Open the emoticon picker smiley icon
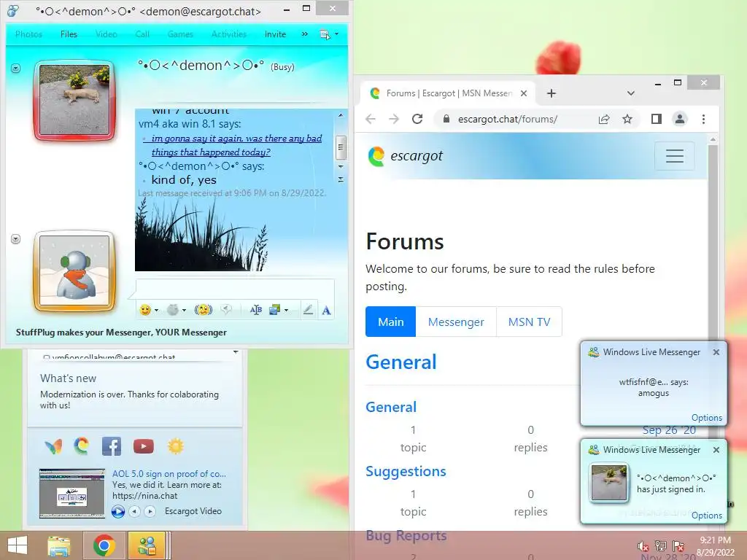 (x=145, y=310)
